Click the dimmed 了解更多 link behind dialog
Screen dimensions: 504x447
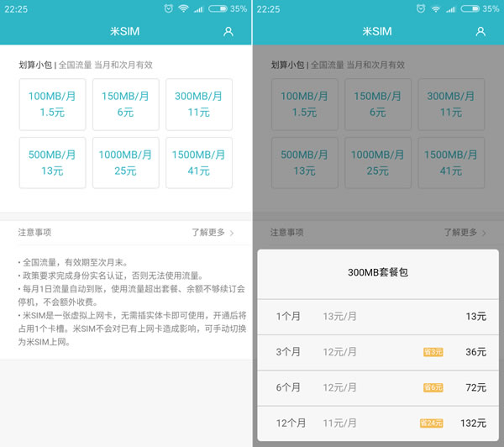pos(460,232)
